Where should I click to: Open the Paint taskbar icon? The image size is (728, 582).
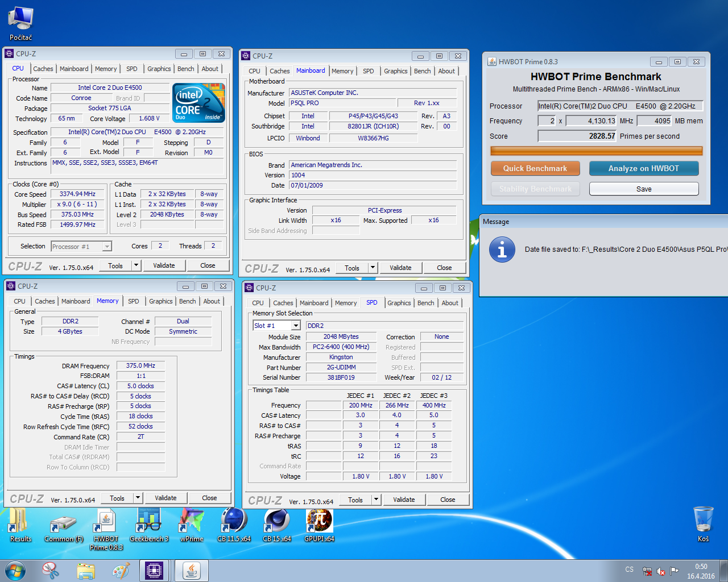pos(121,571)
